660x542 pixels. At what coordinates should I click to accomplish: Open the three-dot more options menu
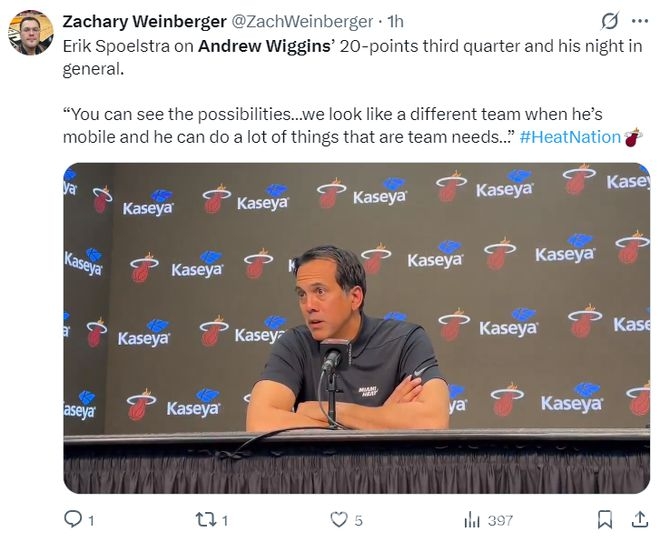[x=640, y=21]
